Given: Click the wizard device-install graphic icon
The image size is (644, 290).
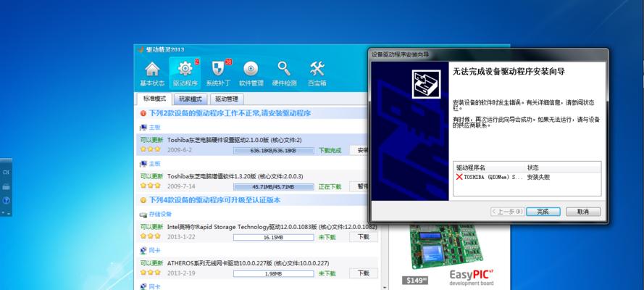Looking at the screenshot, I should [427, 84].
